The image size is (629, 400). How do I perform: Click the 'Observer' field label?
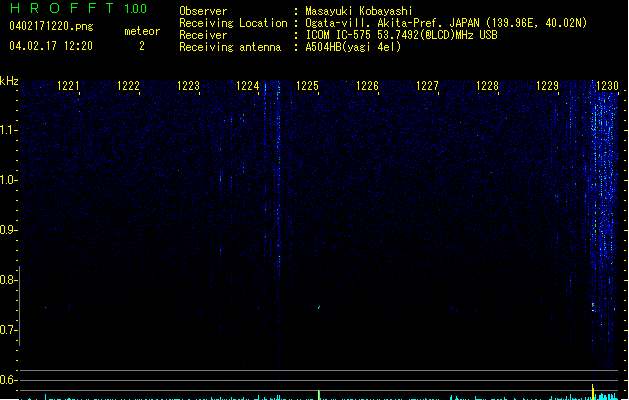coord(203,11)
